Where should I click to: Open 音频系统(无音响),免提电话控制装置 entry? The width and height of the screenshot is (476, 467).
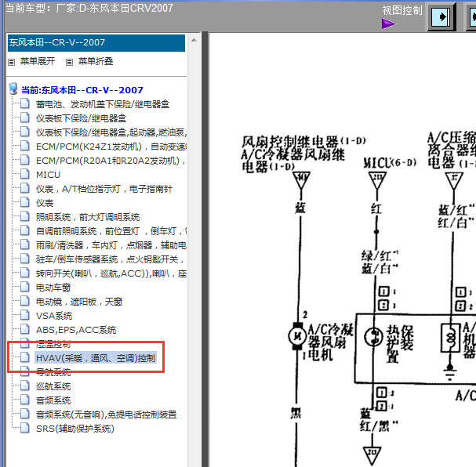pos(106,415)
